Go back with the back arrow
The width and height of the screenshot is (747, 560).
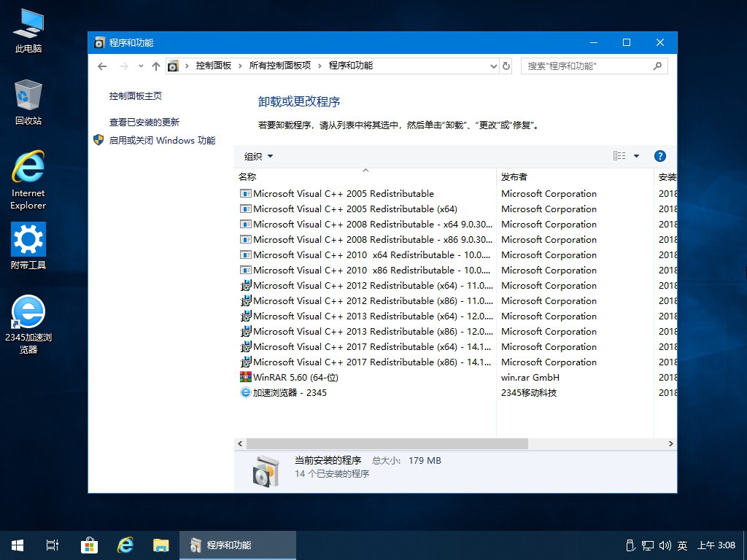coord(102,66)
